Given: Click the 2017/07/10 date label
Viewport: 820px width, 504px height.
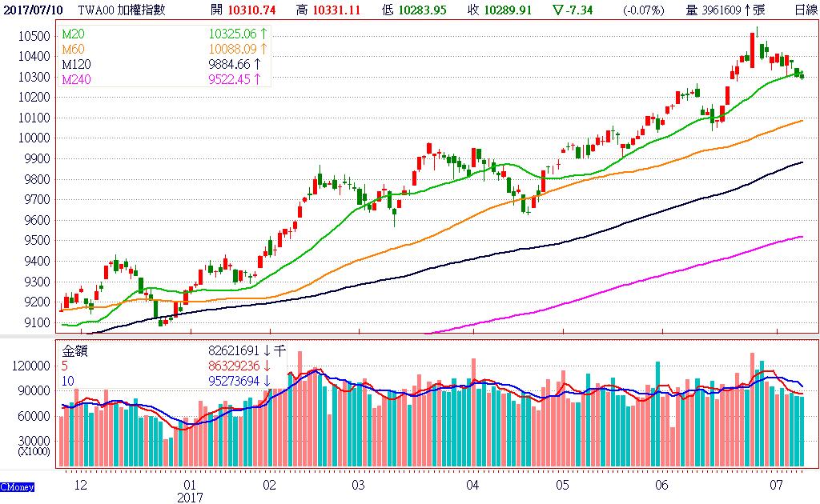Looking at the screenshot, I should (33, 10).
